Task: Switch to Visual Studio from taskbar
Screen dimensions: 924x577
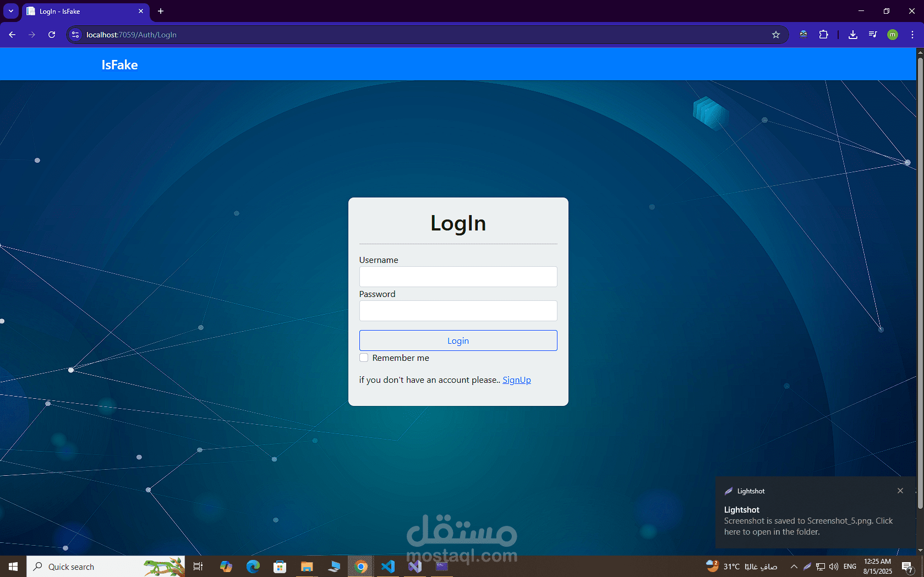Action: click(x=415, y=567)
